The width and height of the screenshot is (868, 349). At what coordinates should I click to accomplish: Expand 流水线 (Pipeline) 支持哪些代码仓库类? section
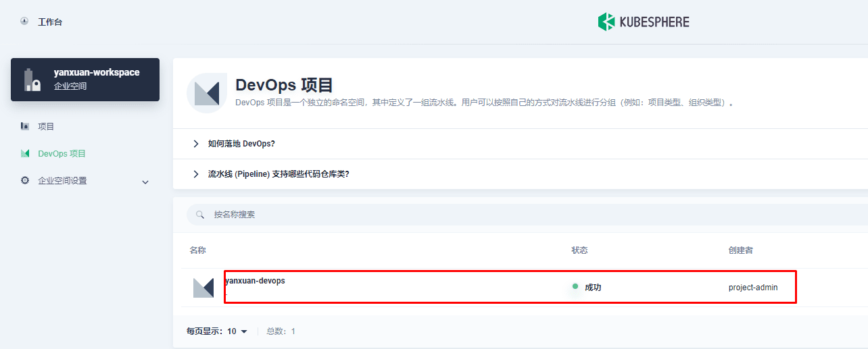(x=279, y=174)
